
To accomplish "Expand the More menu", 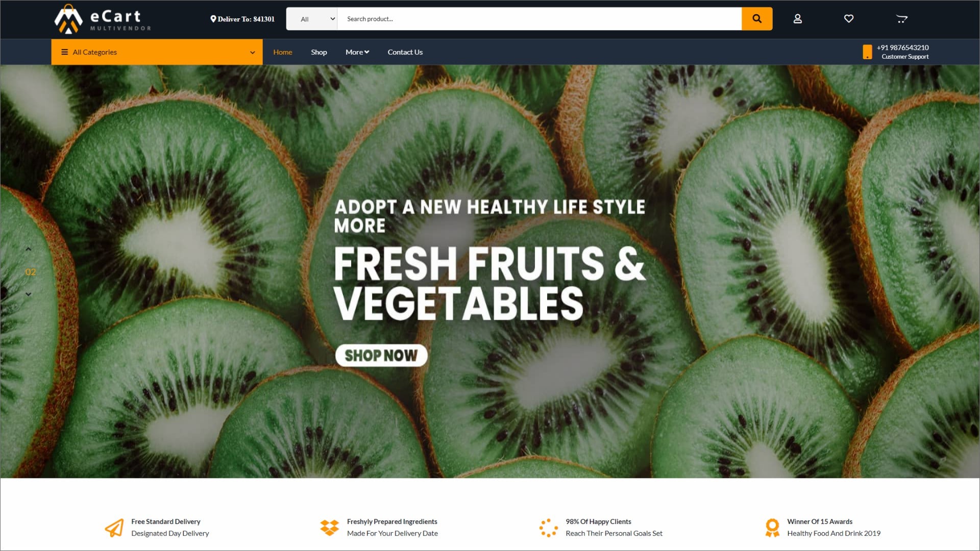I will click(x=357, y=52).
